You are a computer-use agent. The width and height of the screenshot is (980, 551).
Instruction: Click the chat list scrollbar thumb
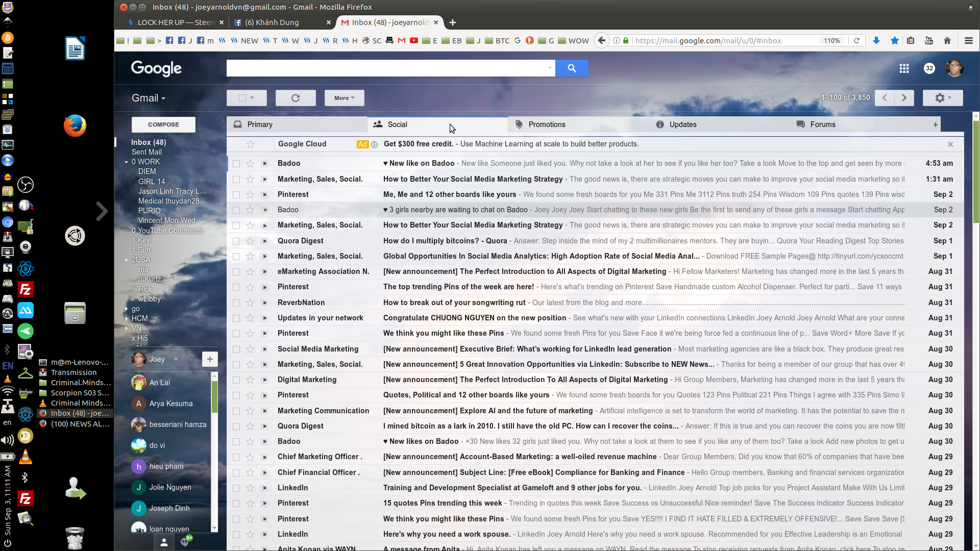coord(214,396)
